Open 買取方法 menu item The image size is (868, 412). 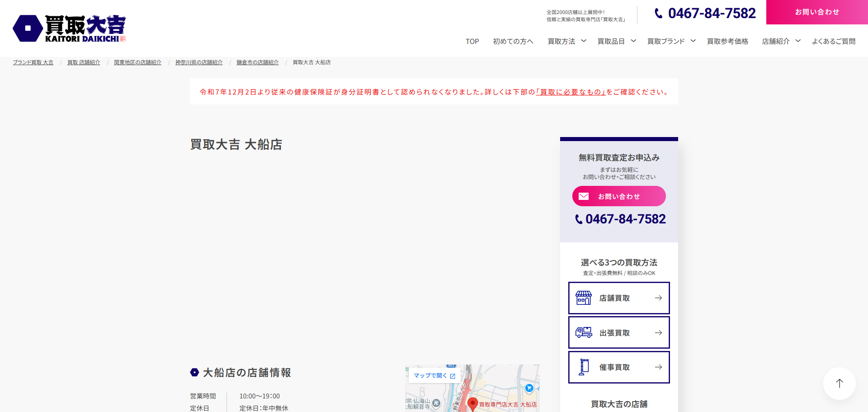[561, 41]
